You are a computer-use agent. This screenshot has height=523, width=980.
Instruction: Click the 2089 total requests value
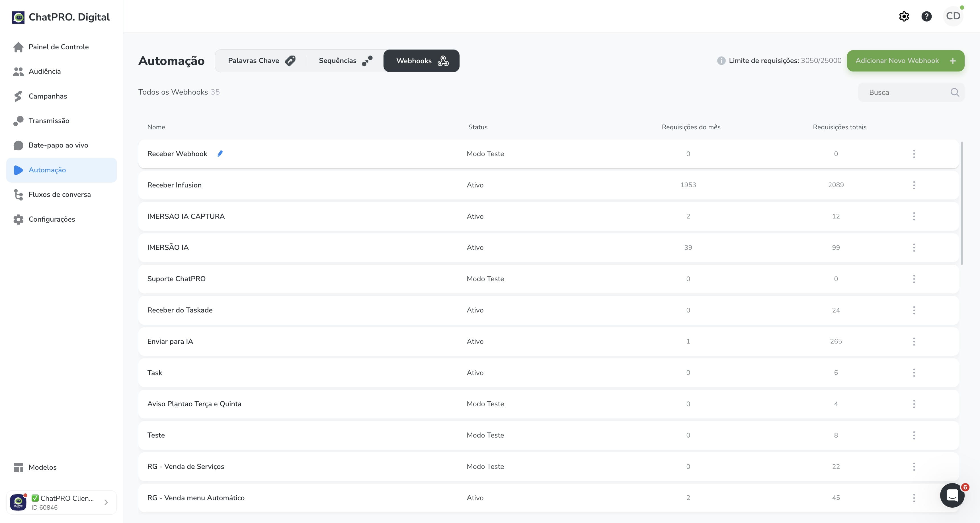(x=836, y=185)
